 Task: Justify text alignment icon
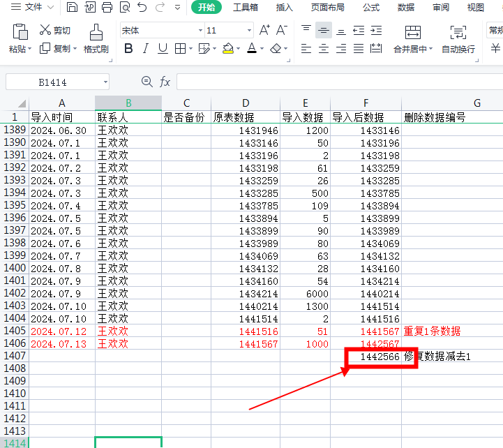tap(359, 49)
